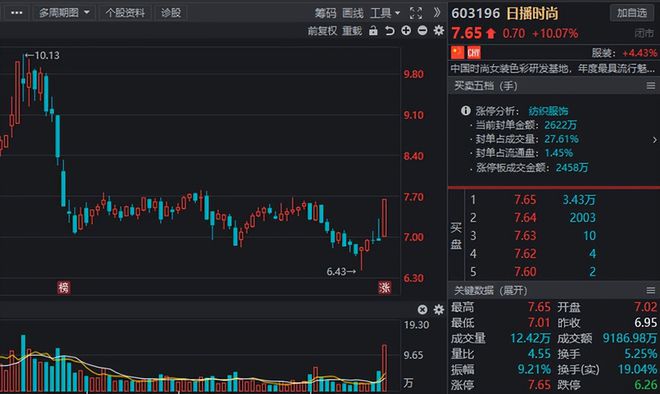Click the 成交额 value 9186.98万
This screenshot has height=394, width=660.
click(x=629, y=338)
